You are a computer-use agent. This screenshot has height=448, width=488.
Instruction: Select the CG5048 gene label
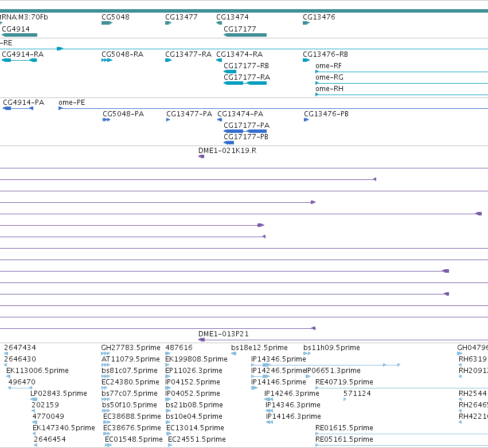pos(115,17)
